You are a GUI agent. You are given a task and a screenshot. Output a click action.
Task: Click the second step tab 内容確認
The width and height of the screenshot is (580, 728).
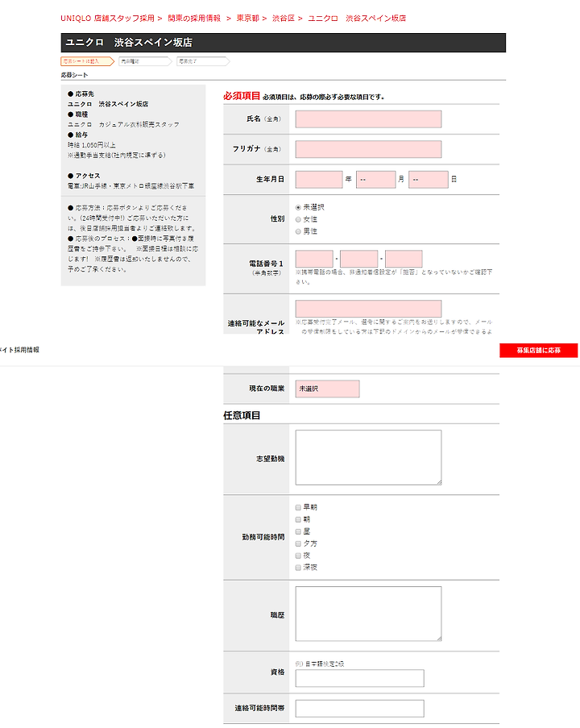145,61
